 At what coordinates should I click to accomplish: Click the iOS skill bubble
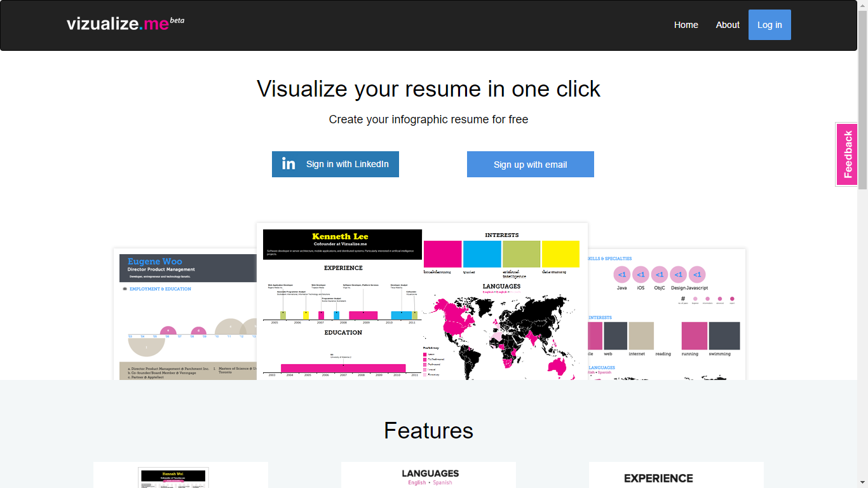click(641, 274)
